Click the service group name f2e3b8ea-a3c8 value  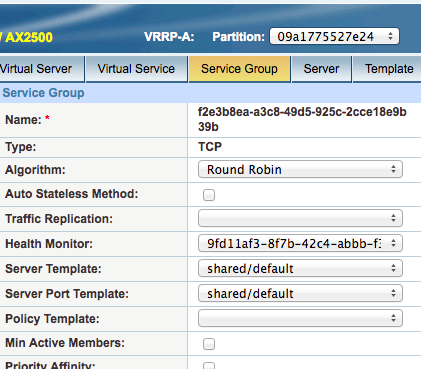pyautogui.click(x=302, y=119)
